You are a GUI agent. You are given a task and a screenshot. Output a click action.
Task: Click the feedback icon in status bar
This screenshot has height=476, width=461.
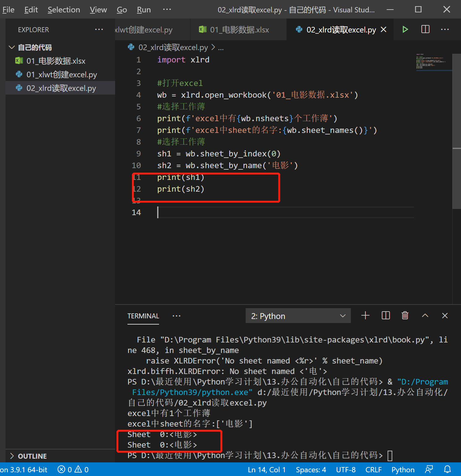point(429,470)
